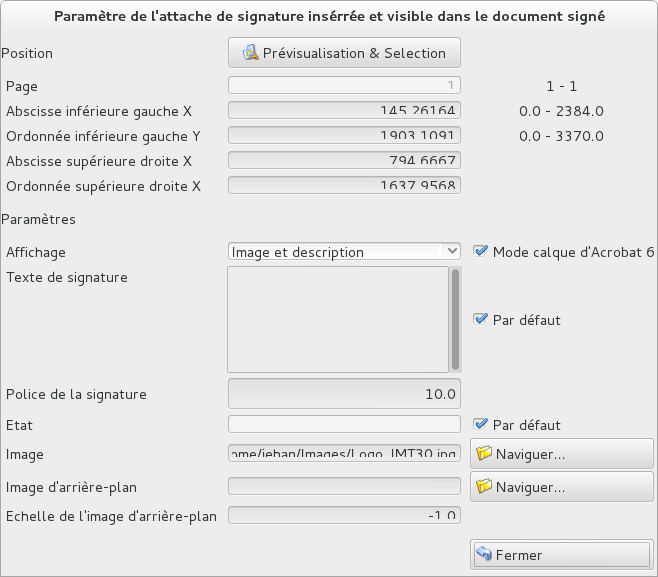
Task: Click Naviguer... button for Image d'arrière-plan
Action: click(x=561, y=487)
